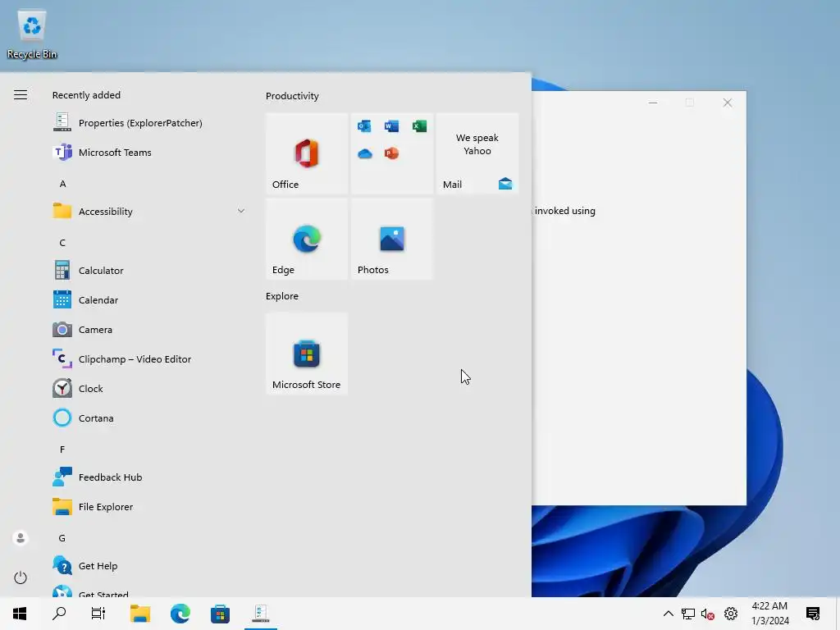Open OneDrive from the Office apps tile
Image resolution: width=840 pixels, height=630 pixels.
coord(364,153)
